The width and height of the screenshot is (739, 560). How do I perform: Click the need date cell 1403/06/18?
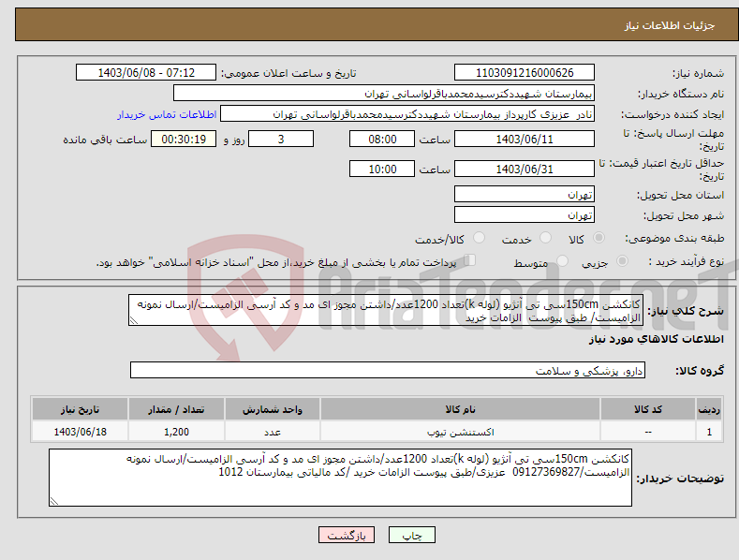[81, 432]
